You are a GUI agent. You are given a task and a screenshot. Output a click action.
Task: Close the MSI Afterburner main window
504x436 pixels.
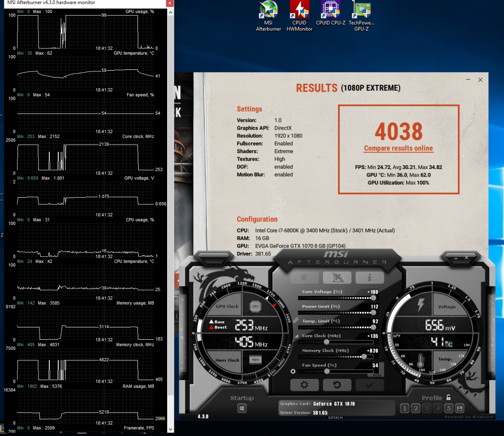click(466, 257)
